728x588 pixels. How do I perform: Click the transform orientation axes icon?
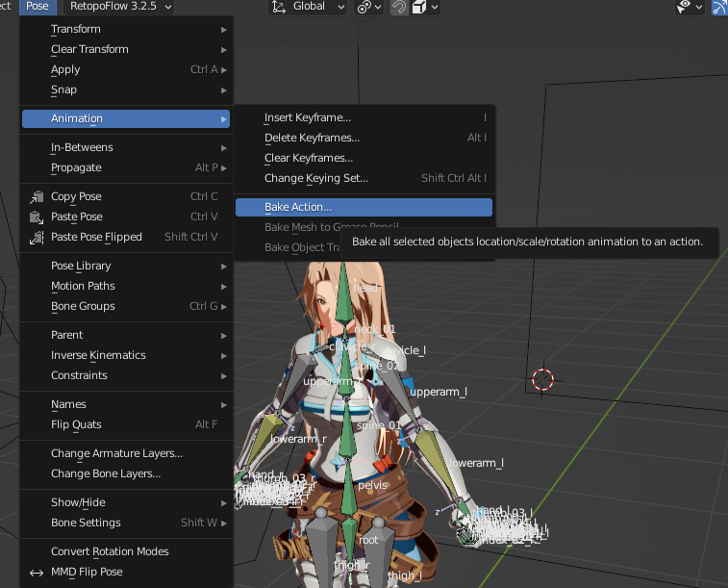click(x=279, y=7)
